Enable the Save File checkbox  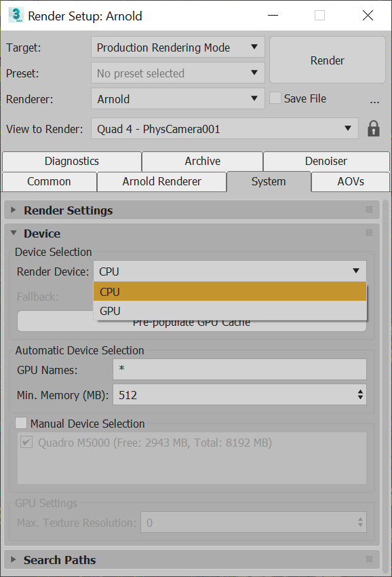[275, 98]
